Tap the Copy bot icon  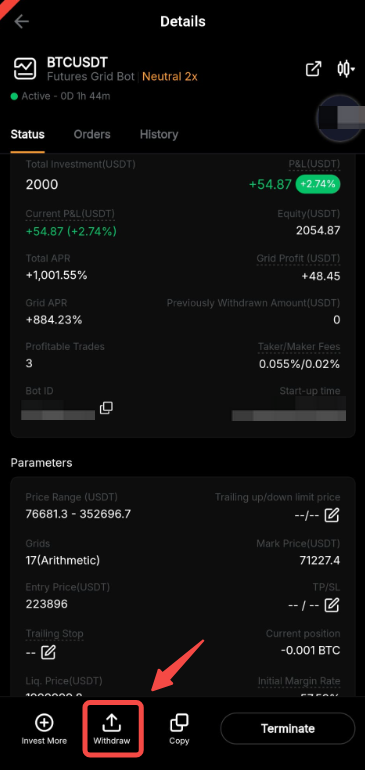(x=179, y=722)
